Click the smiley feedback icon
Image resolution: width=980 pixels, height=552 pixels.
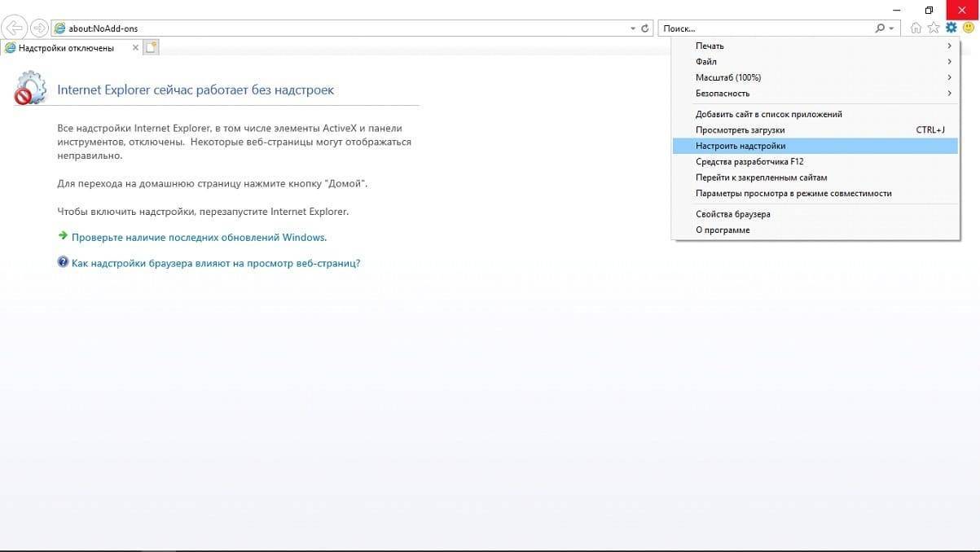(x=969, y=28)
